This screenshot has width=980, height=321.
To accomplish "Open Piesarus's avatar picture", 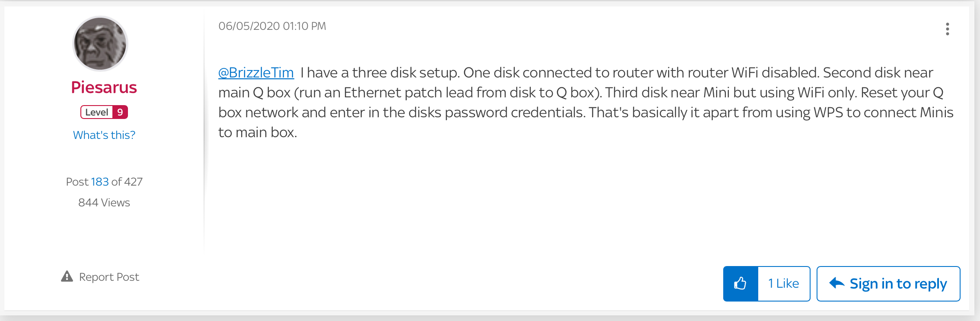I will (x=100, y=44).
